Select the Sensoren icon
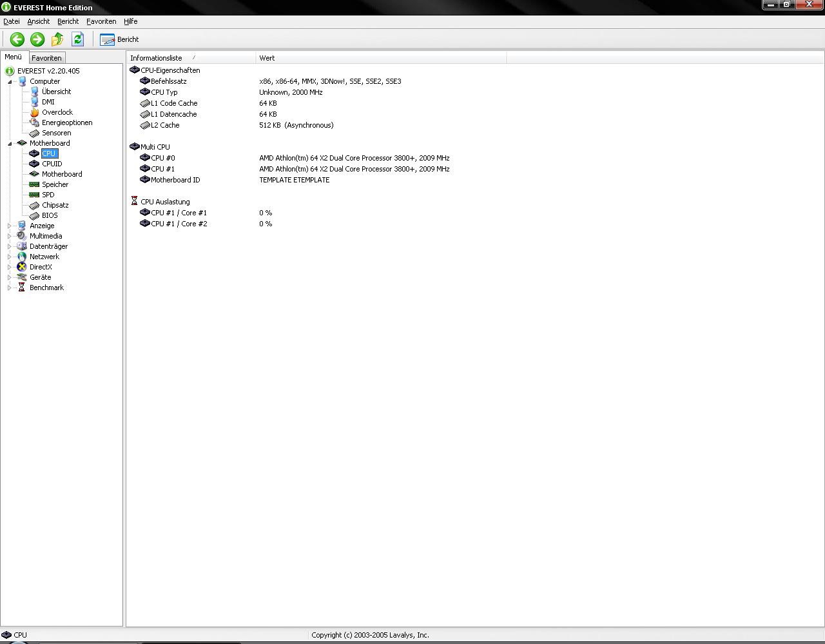 (x=34, y=133)
